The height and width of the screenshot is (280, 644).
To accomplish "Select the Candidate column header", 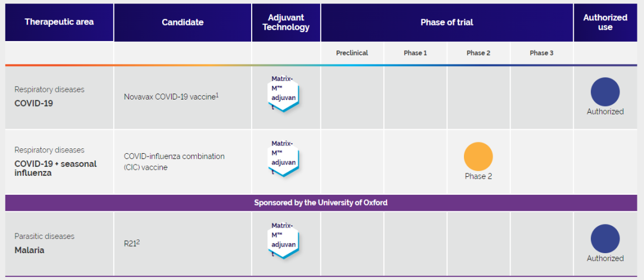I will pos(182,22).
